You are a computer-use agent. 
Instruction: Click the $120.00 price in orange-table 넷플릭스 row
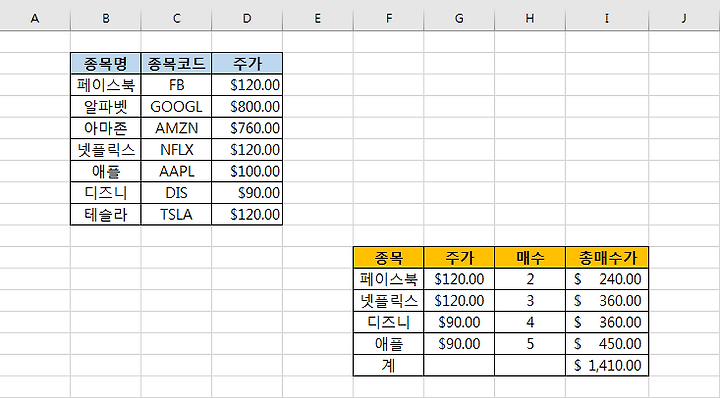tap(459, 301)
